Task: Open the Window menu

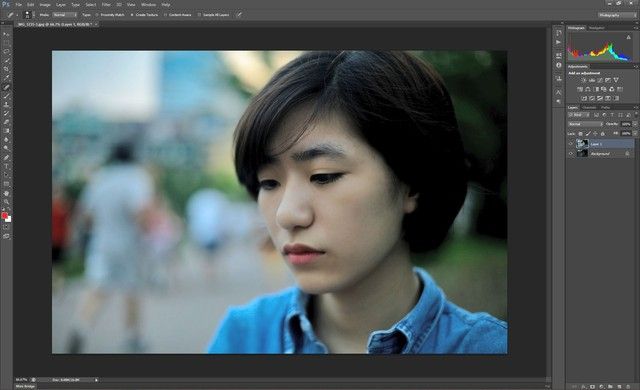Action: [149, 4]
